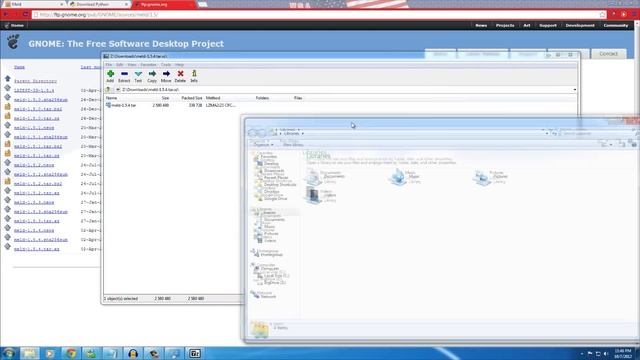Click the Info icon in 7-Zip toolbar
This screenshot has width=640, height=360.
(x=194, y=73)
